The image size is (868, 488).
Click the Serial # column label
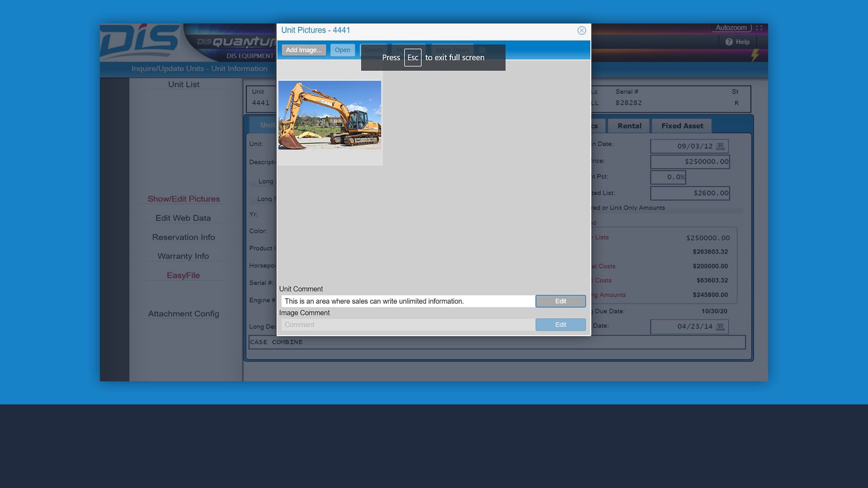click(627, 92)
